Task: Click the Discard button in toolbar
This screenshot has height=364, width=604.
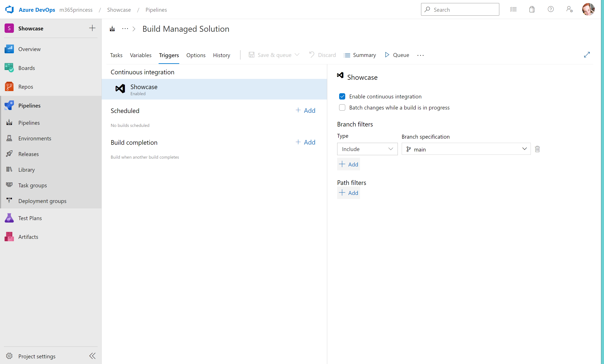Action: (322, 55)
